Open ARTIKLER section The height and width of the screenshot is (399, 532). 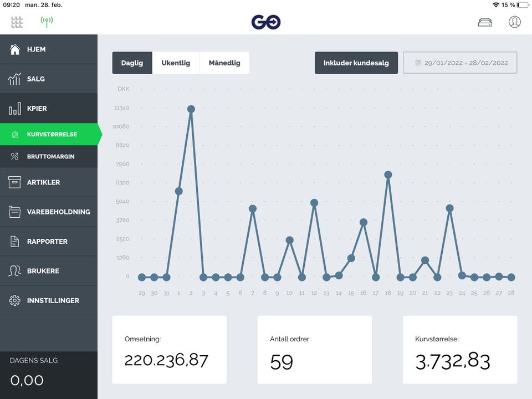[49, 182]
